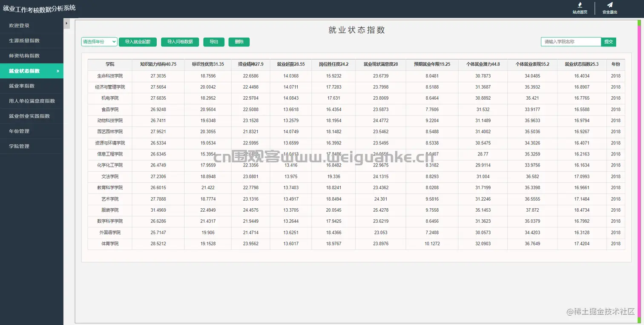Click the value 23.5462 in the 园艺园林学院 row
The image size is (644, 325).
point(381,132)
